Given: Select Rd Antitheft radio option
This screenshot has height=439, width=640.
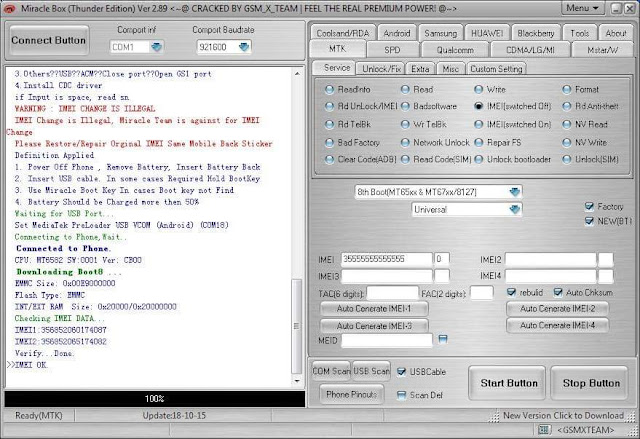Looking at the screenshot, I should point(567,106).
